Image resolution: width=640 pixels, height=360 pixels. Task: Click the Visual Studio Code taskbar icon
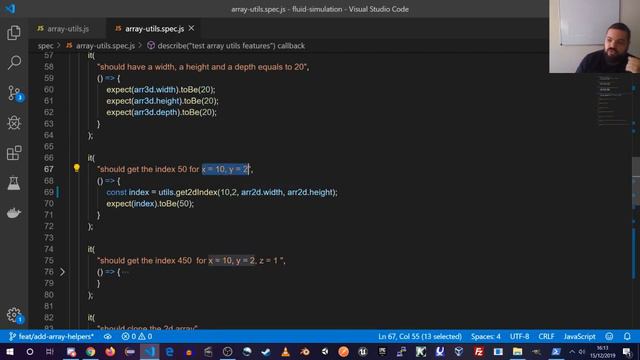click(150, 351)
